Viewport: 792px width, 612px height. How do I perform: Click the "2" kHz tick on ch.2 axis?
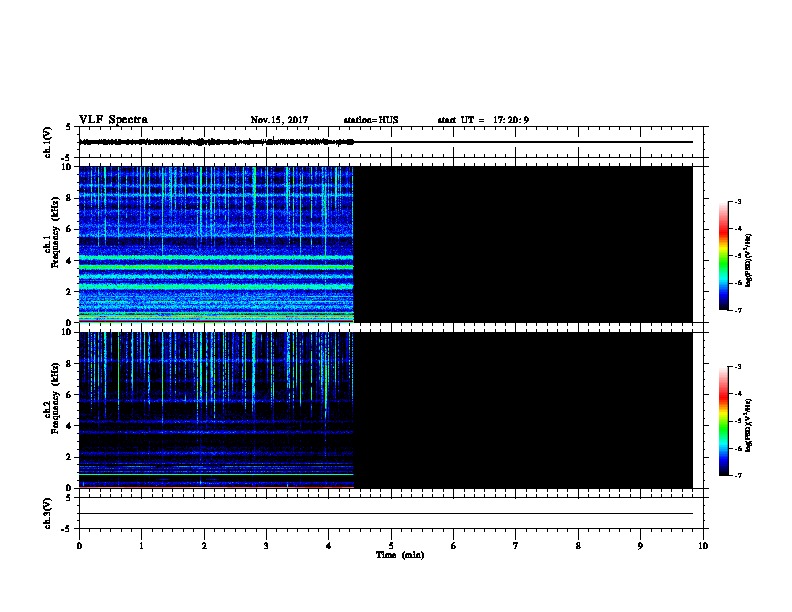pyautogui.click(x=69, y=457)
